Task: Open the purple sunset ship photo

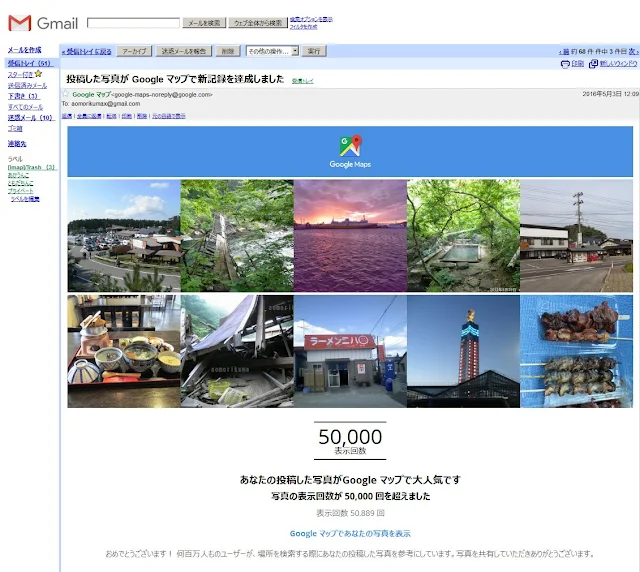Action: pos(350,236)
